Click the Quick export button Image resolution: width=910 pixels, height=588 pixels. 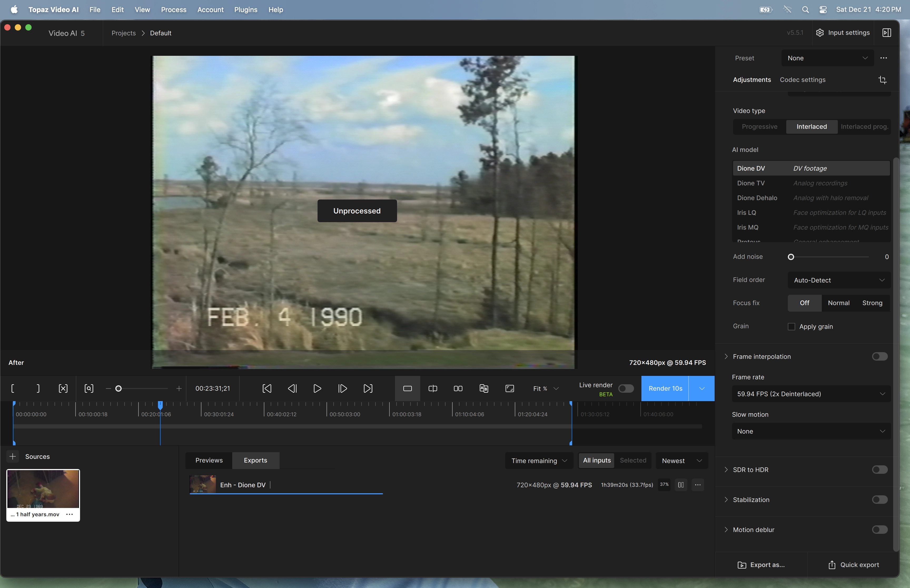(853, 564)
